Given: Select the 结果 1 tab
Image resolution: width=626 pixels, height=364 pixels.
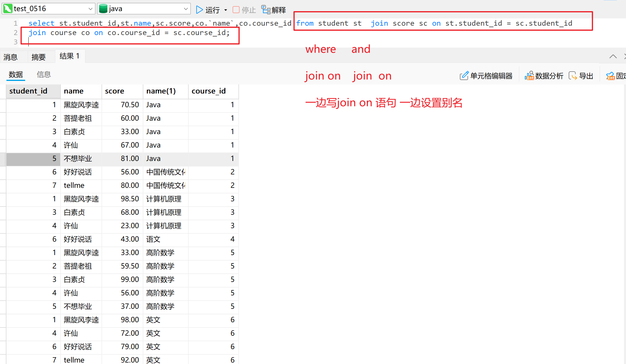Looking at the screenshot, I should (x=70, y=56).
